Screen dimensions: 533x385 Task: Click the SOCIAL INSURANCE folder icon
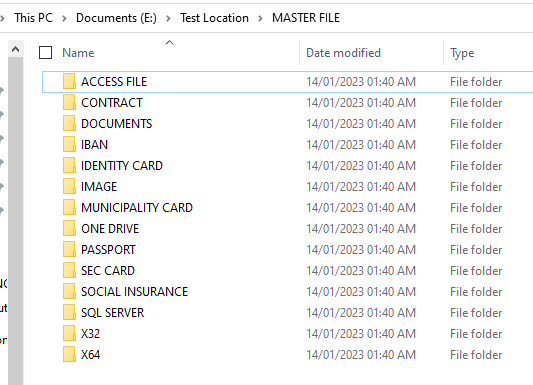[x=69, y=292]
